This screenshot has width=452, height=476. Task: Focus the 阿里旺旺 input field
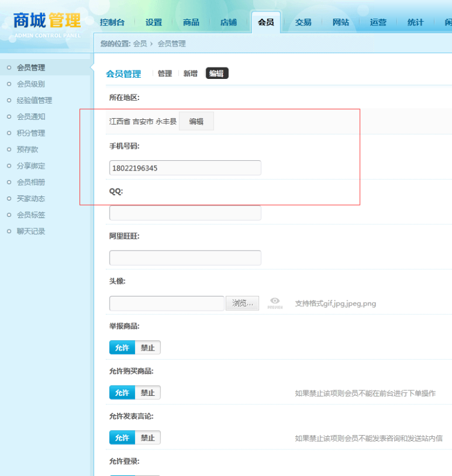pos(185,258)
